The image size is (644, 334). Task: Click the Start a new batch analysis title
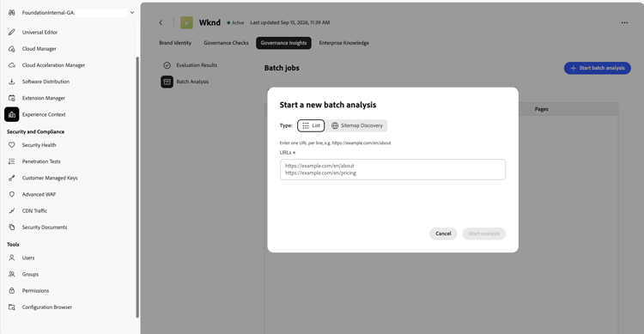[328, 105]
